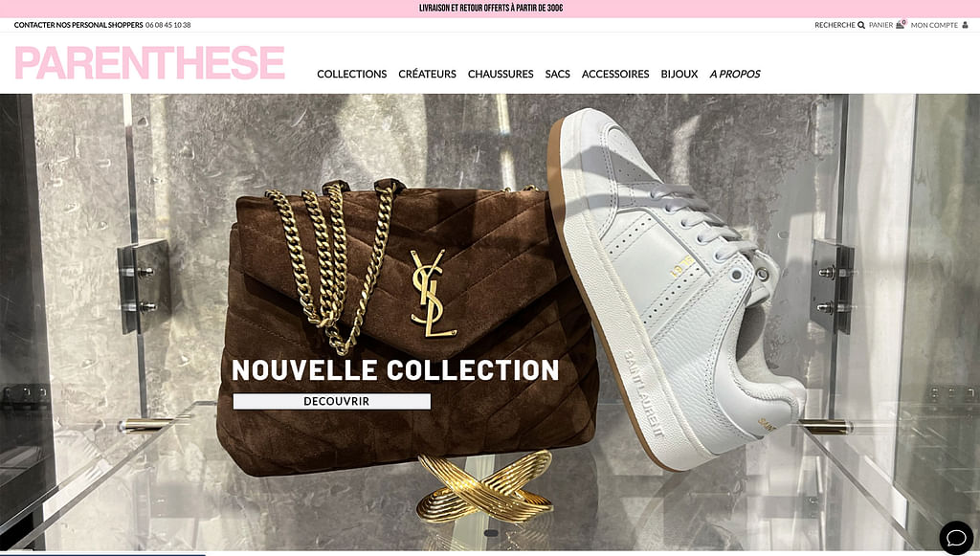Screen dimensions: 980x556
Task: Click the MON COMPTE link
Action: tap(934, 25)
